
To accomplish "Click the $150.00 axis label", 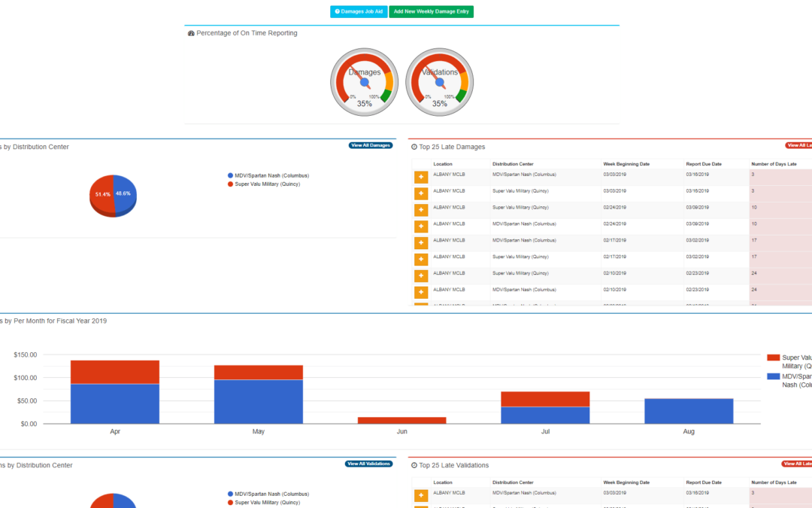I will click(x=26, y=355).
